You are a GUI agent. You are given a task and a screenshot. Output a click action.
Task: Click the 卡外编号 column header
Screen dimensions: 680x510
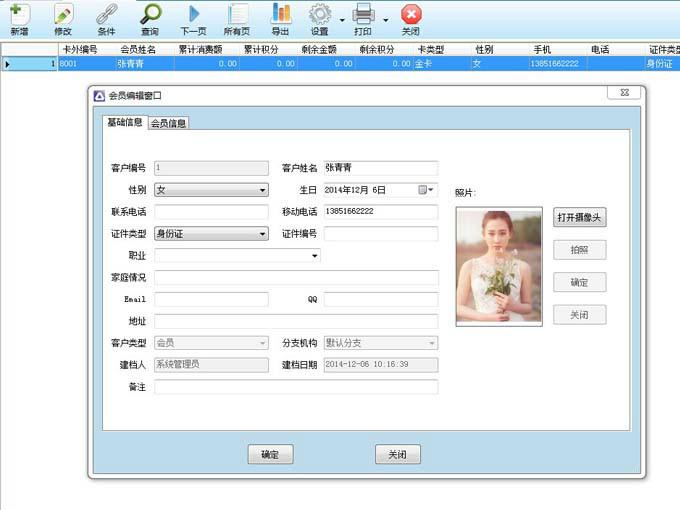(81, 49)
